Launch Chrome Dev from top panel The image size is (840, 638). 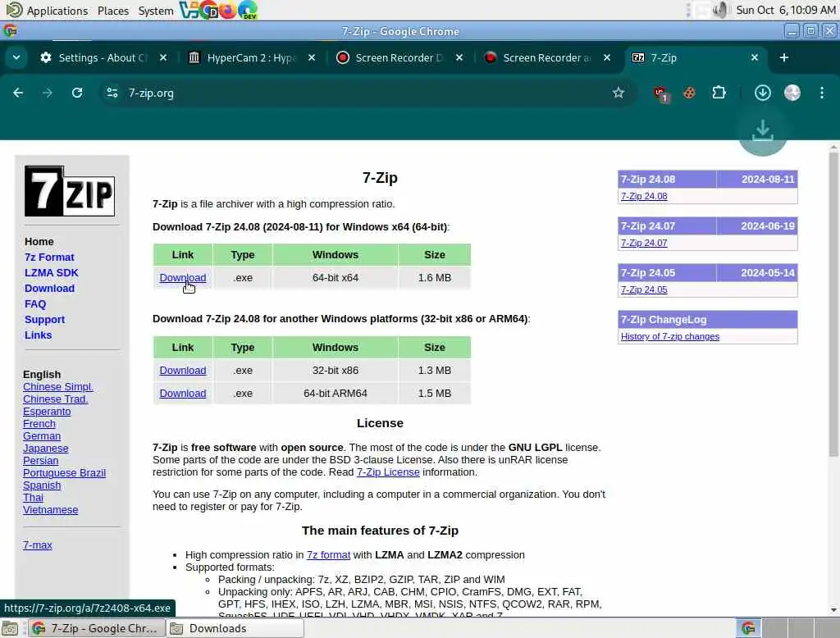click(208, 10)
